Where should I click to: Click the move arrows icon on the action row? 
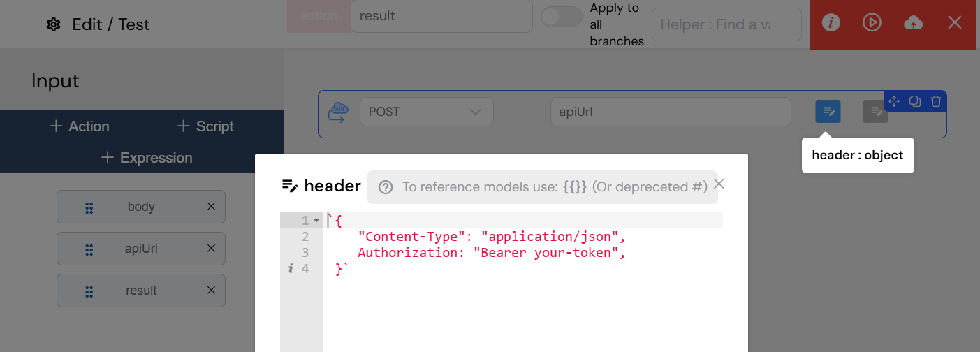894,101
